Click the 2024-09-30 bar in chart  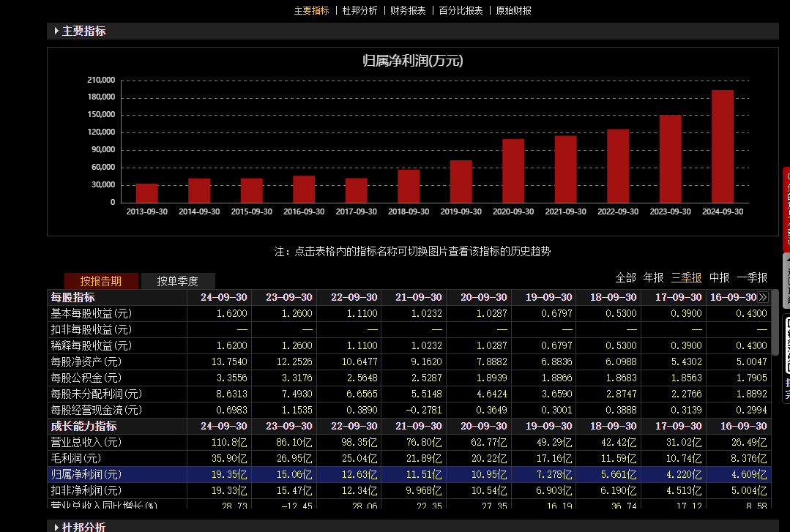point(723,146)
